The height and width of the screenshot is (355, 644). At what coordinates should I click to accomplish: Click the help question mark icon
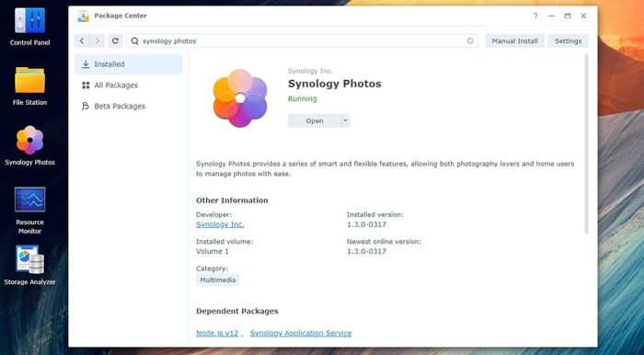pos(535,16)
